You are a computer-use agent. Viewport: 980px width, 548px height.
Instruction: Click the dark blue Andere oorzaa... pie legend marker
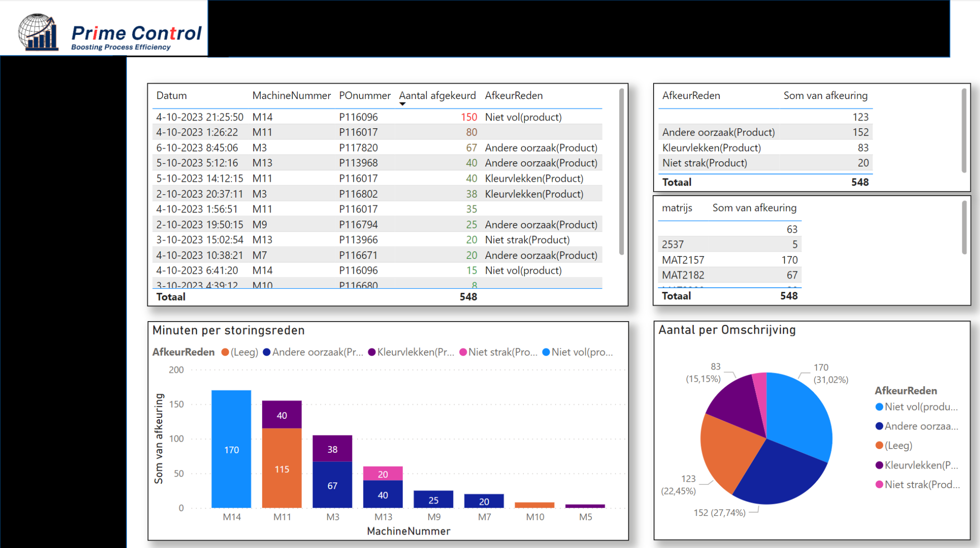click(879, 426)
